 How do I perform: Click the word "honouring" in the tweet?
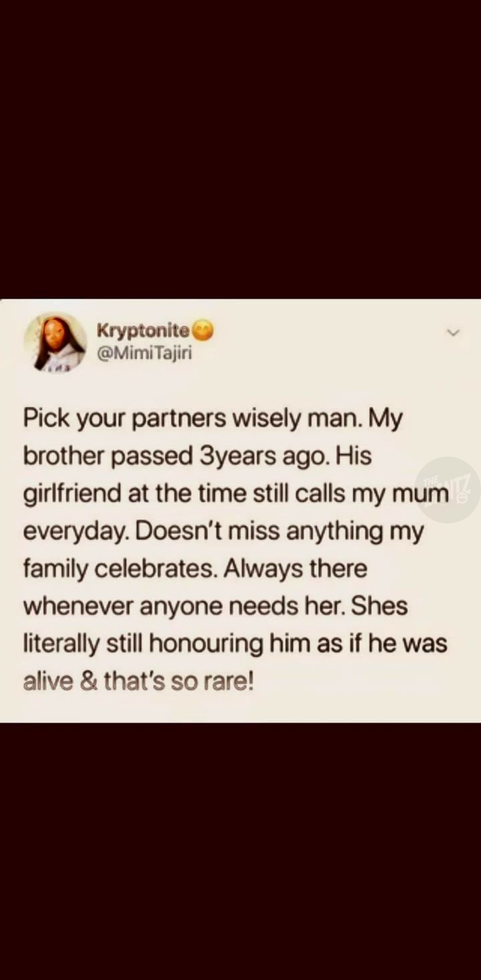206,644
